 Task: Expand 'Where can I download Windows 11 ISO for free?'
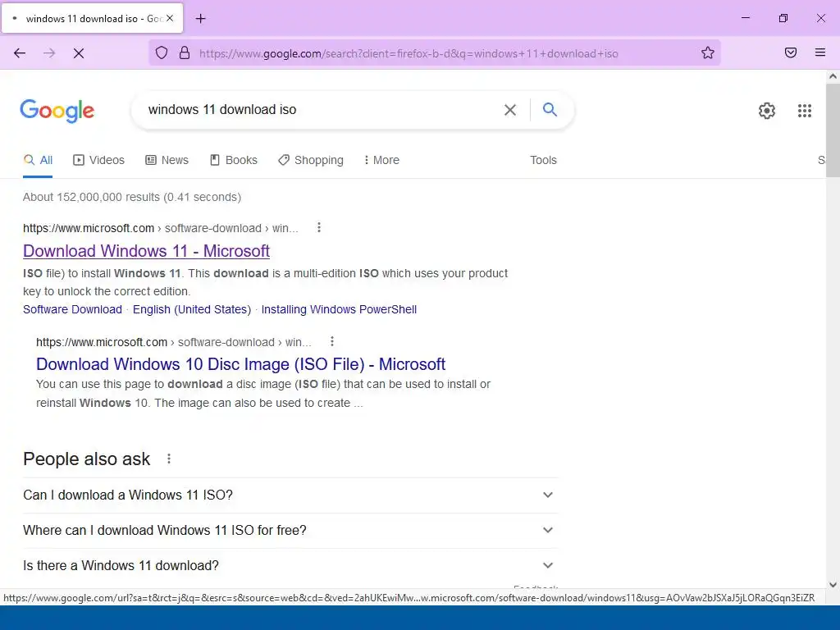coord(290,531)
